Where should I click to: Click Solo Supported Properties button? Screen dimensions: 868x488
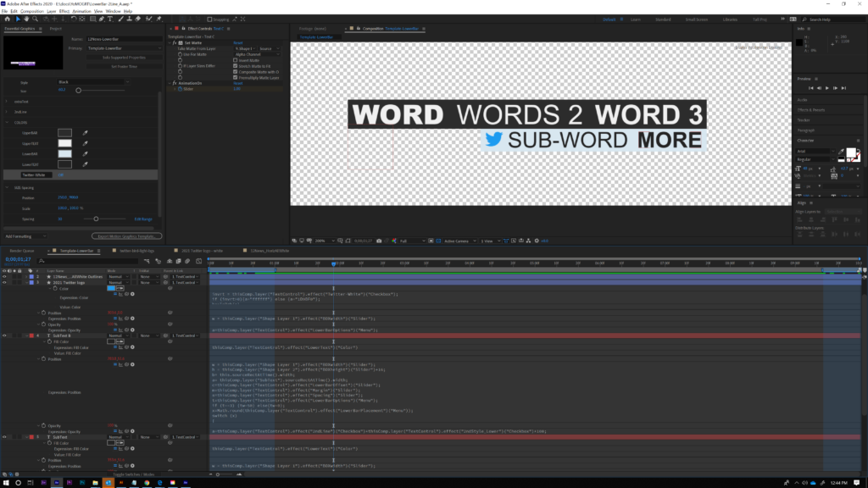(124, 57)
